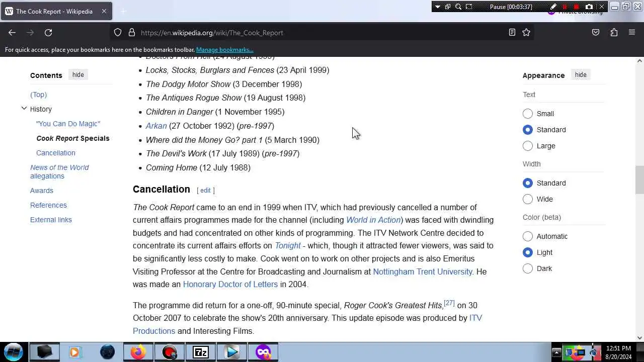Image resolution: width=644 pixels, height=362 pixels.
Task: Open the Windows Start menu
Action: click(14, 352)
